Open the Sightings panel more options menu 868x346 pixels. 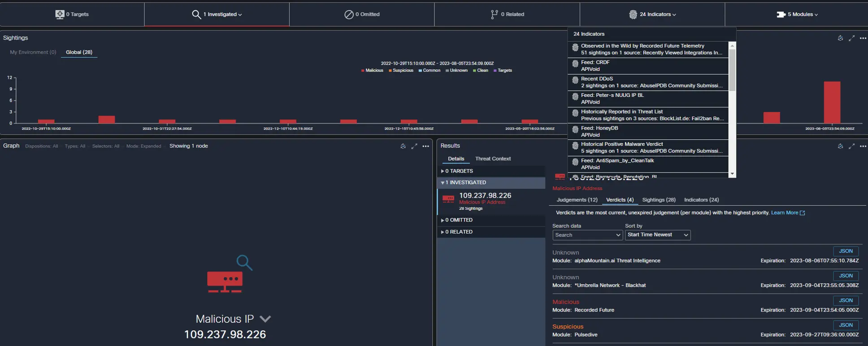click(x=863, y=38)
